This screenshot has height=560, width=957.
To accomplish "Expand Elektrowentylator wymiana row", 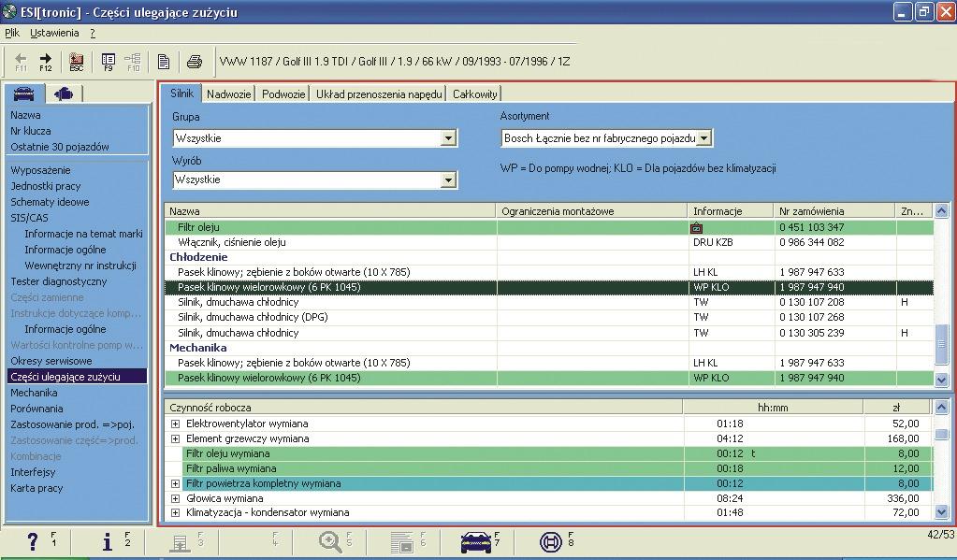I will click(x=175, y=424).
